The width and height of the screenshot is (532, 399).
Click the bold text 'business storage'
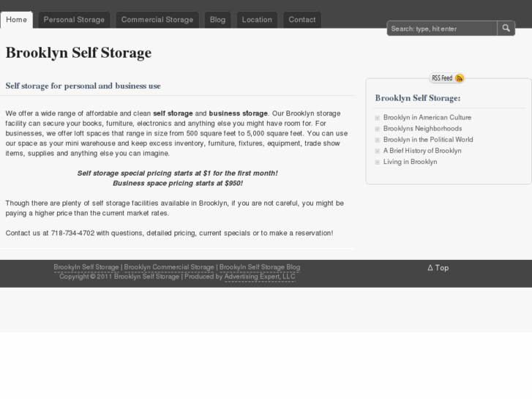[238, 113]
